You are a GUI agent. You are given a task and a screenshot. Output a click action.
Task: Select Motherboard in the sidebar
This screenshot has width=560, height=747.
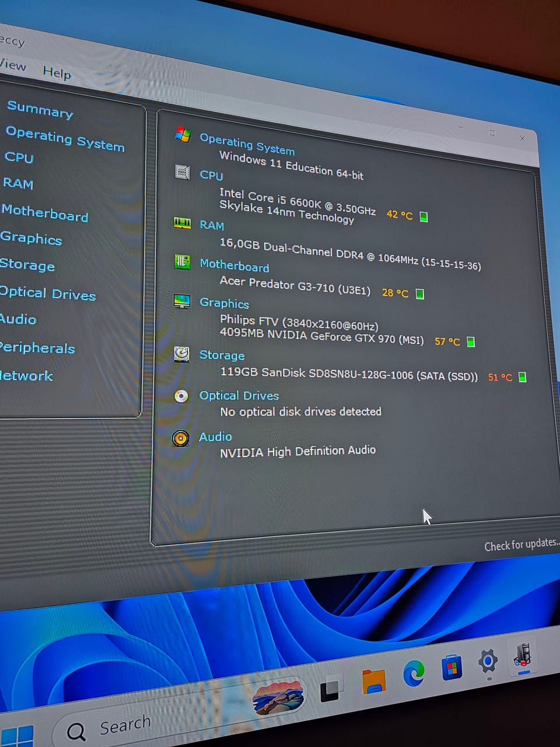point(44,212)
